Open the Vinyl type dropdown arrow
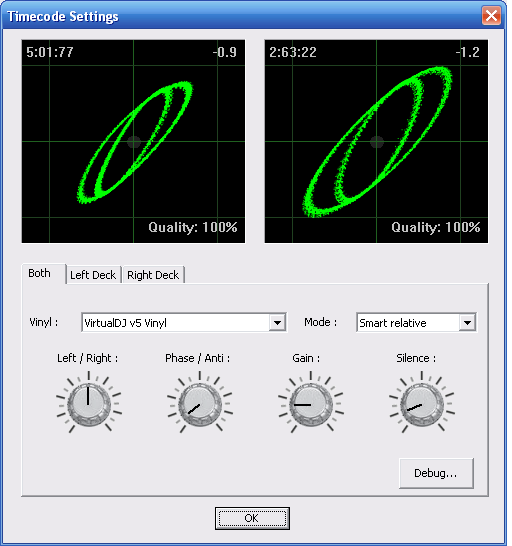 (x=278, y=322)
